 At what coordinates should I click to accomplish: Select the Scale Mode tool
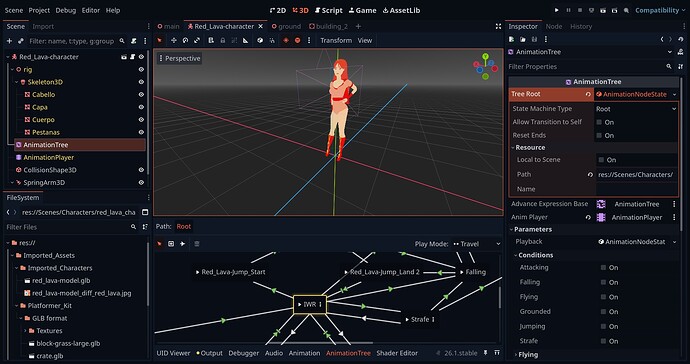[197, 40]
